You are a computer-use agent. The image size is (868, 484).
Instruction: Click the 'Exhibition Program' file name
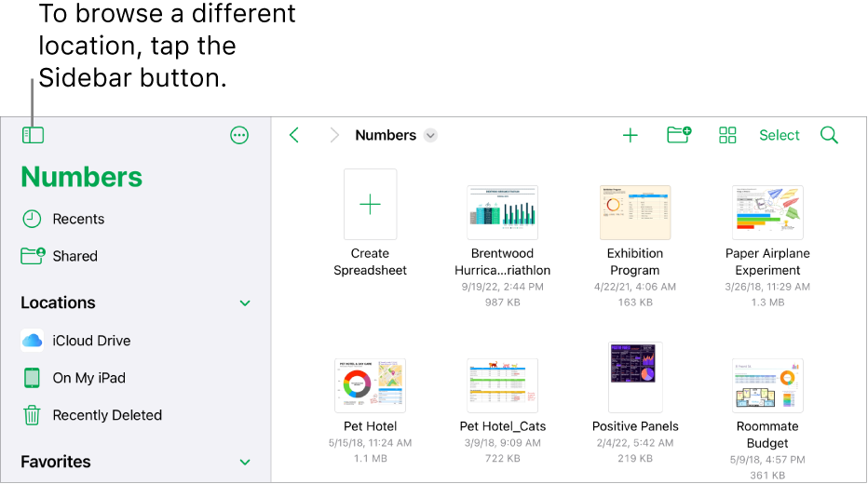(635, 262)
